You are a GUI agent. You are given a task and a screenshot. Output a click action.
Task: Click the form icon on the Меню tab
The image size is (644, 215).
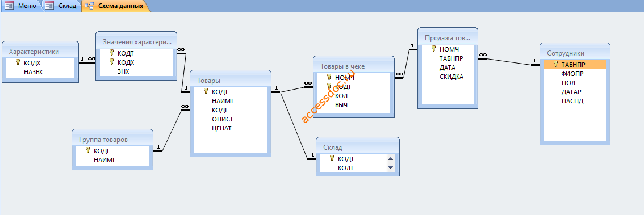(9, 6)
